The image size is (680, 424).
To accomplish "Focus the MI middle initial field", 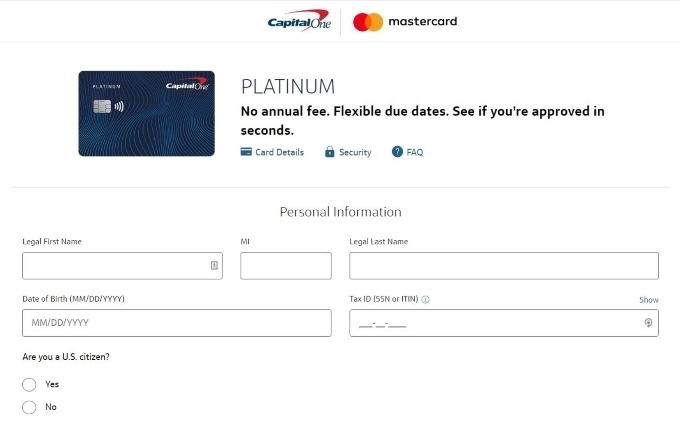I will click(x=286, y=266).
